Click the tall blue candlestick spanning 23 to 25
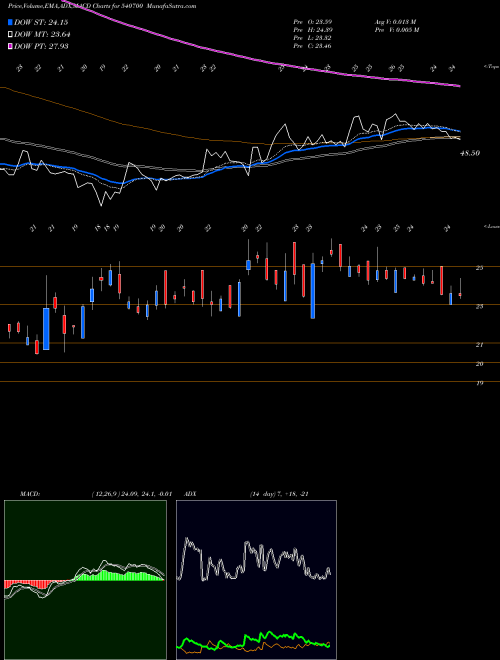Image resolution: width=500 pixels, height=660 pixels. (x=313, y=290)
